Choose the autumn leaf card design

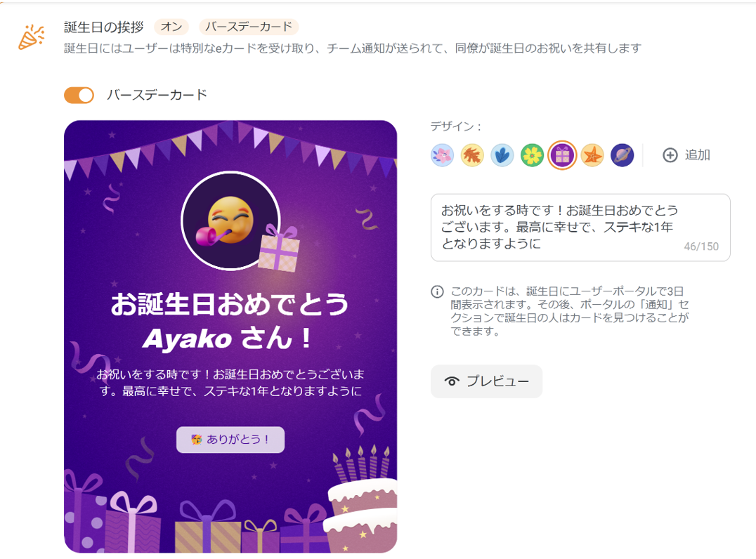point(472,155)
